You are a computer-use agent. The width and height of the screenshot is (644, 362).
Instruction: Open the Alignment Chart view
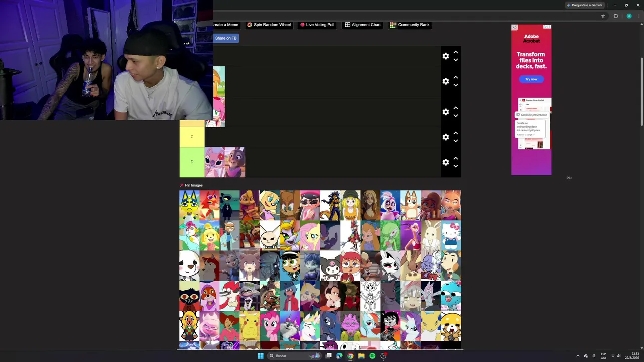(x=363, y=25)
